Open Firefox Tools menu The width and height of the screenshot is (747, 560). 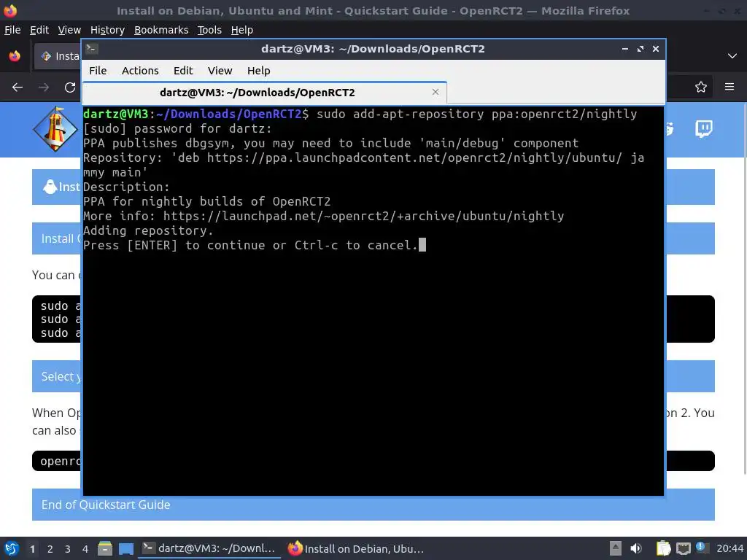point(209,30)
